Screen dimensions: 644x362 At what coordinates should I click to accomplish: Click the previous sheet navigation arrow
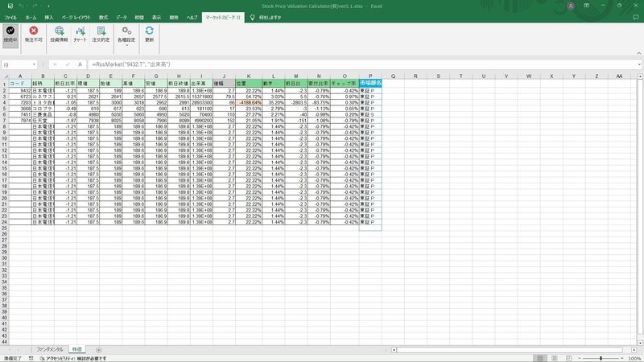tap(10, 350)
